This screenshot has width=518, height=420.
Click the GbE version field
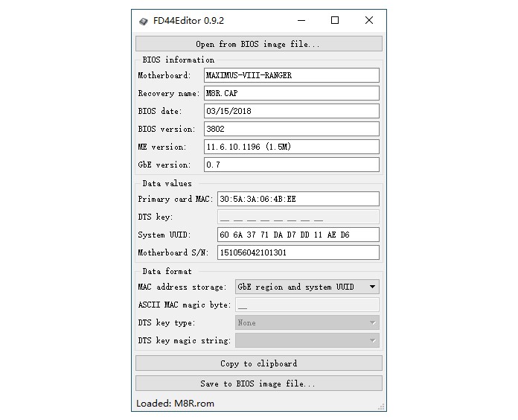[x=291, y=165]
